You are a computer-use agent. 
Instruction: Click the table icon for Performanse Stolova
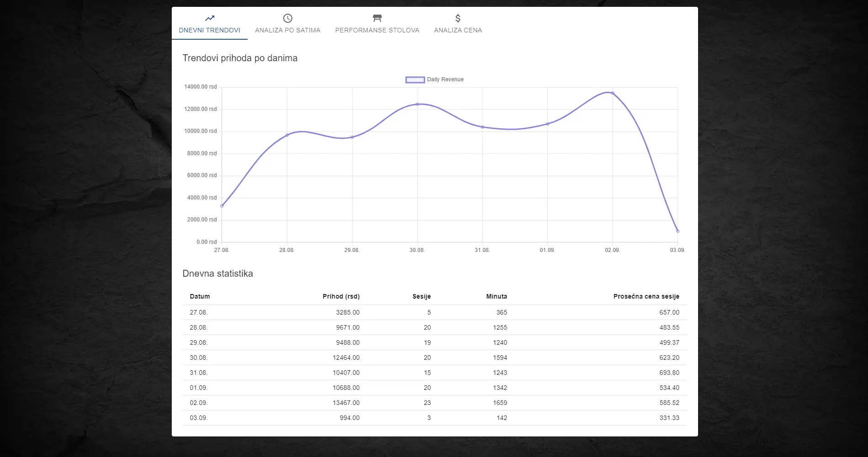pyautogui.click(x=377, y=18)
